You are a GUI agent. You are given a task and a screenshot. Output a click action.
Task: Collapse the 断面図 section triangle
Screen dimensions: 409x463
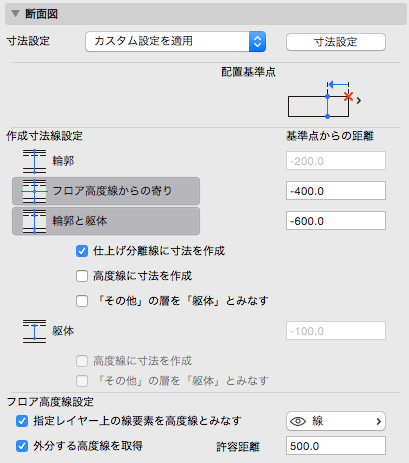[x=15, y=14]
